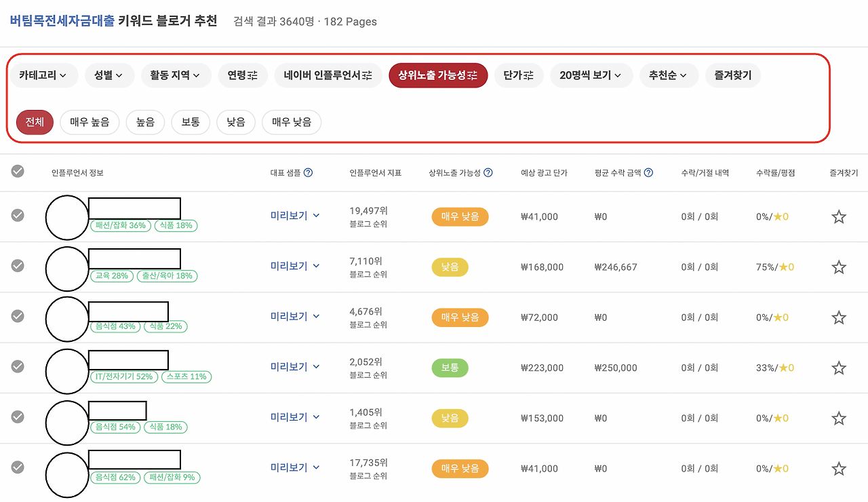Open the 추천순 sorting dropdown
The width and height of the screenshot is (868, 502).
669,75
